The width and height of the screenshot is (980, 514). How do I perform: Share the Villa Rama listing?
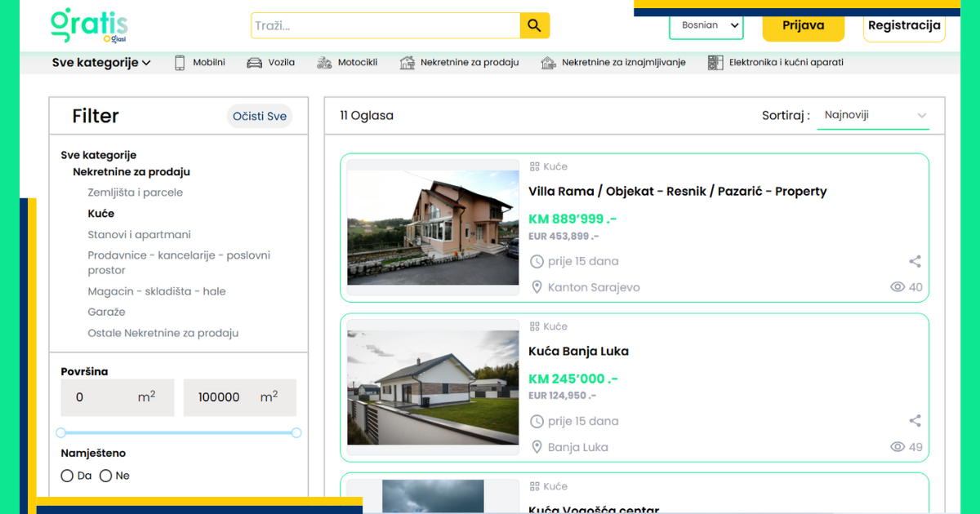pyautogui.click(x=915, y=261)
